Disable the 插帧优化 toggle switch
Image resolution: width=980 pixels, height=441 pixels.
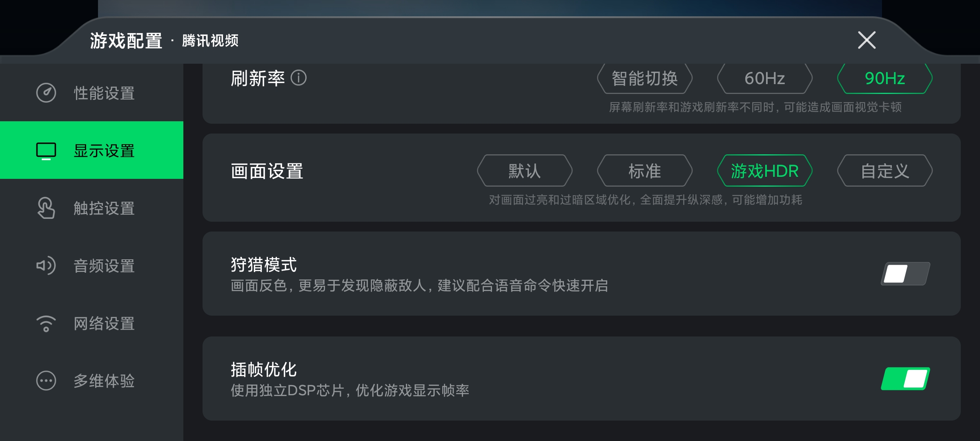tap(905, 379)
